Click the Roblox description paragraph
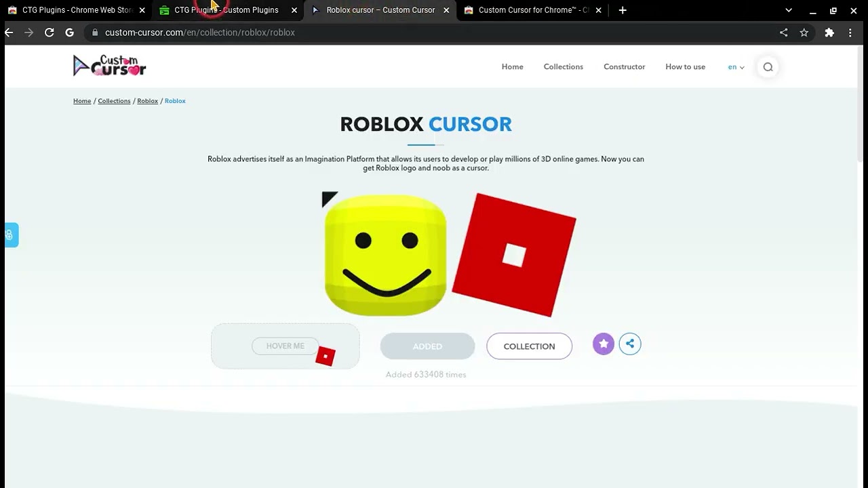Viewport: 868px width, 488px height. 426,163
